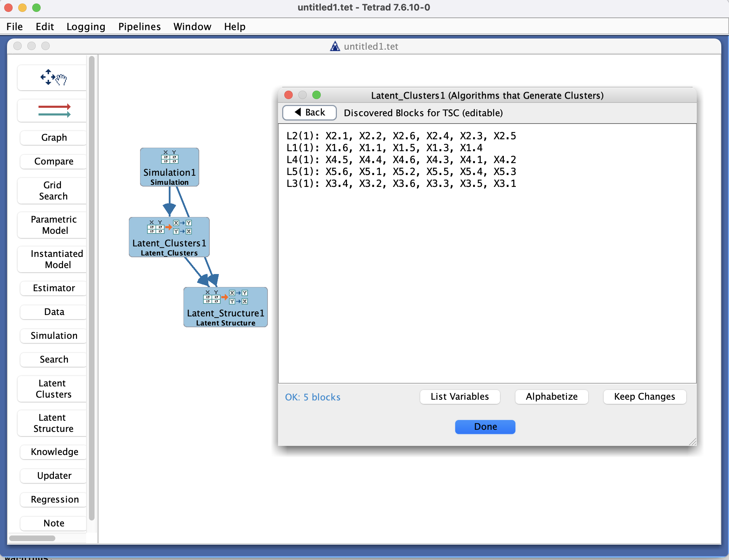Select the Regression sidebar button
Image resolution: width=729 pixels, height=560 pixels.
click(53, 499)
